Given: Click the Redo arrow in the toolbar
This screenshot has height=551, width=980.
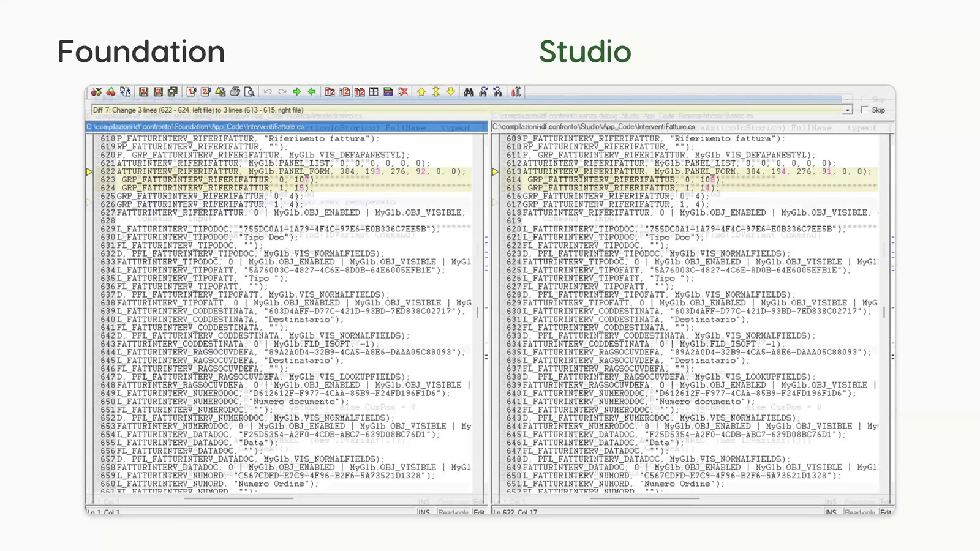Looking at the screenshot, I should pos(282,92).
